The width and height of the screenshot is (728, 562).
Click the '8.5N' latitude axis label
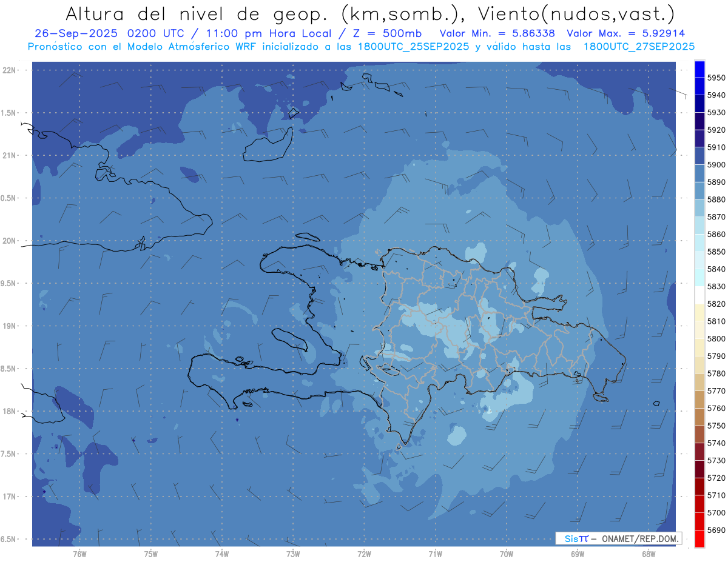tap(9, 369)
